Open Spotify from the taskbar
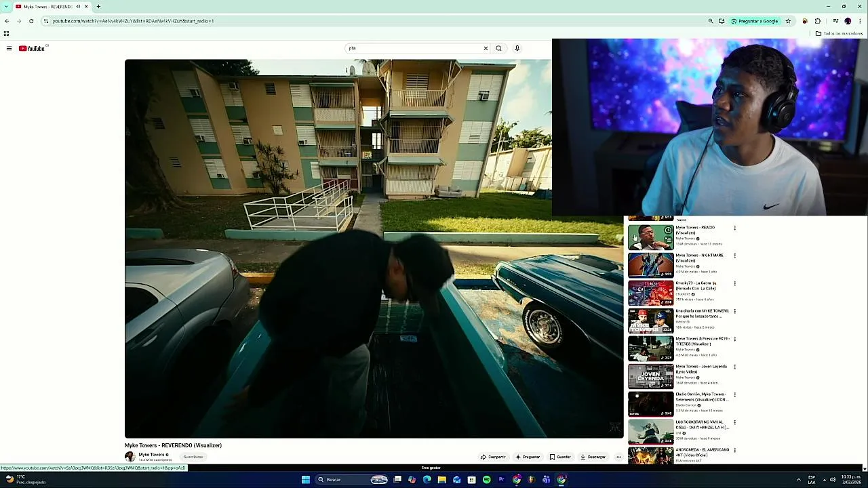 pyautogui.click(x=486, y=480)
